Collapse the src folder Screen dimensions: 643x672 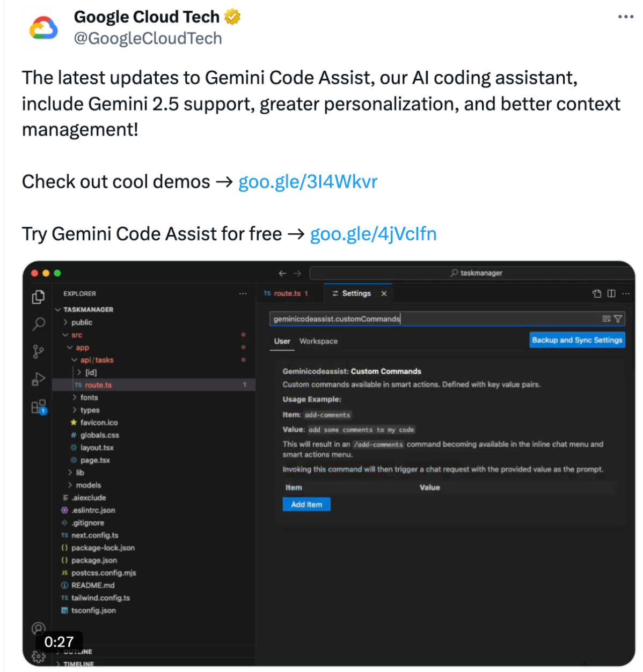tap(77, 335)
